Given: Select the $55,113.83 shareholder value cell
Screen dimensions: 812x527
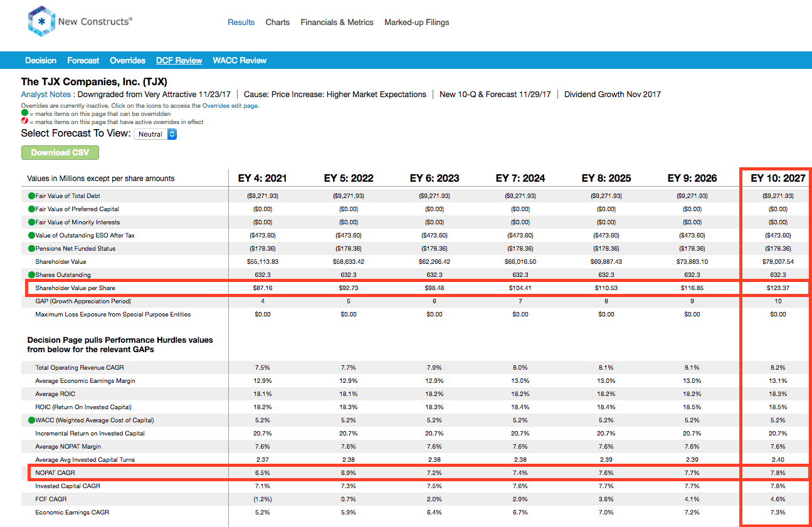Looking at the screenshot, I should tap(263, 262).
